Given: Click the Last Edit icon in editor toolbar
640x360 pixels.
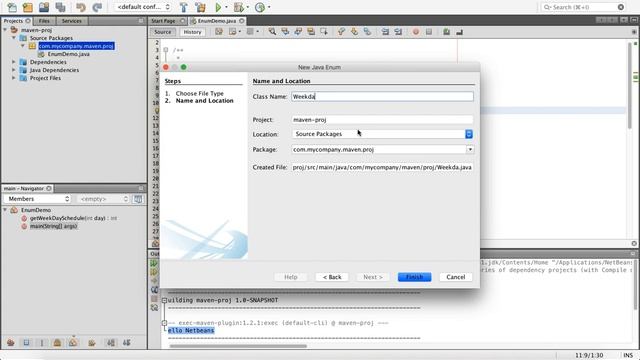Looking at the screenshot, I should click(x=219, y=32).
